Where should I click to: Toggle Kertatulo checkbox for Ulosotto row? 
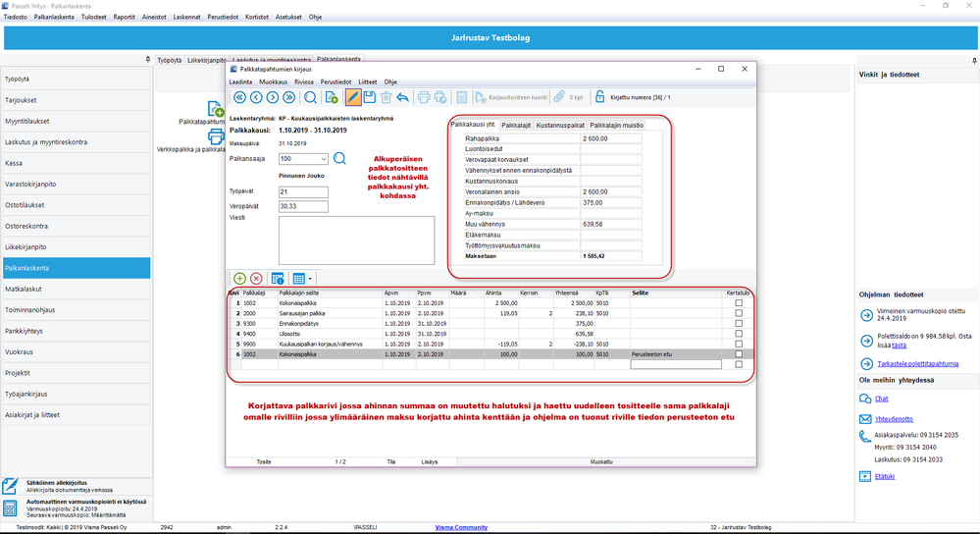[x=739, y=334]
